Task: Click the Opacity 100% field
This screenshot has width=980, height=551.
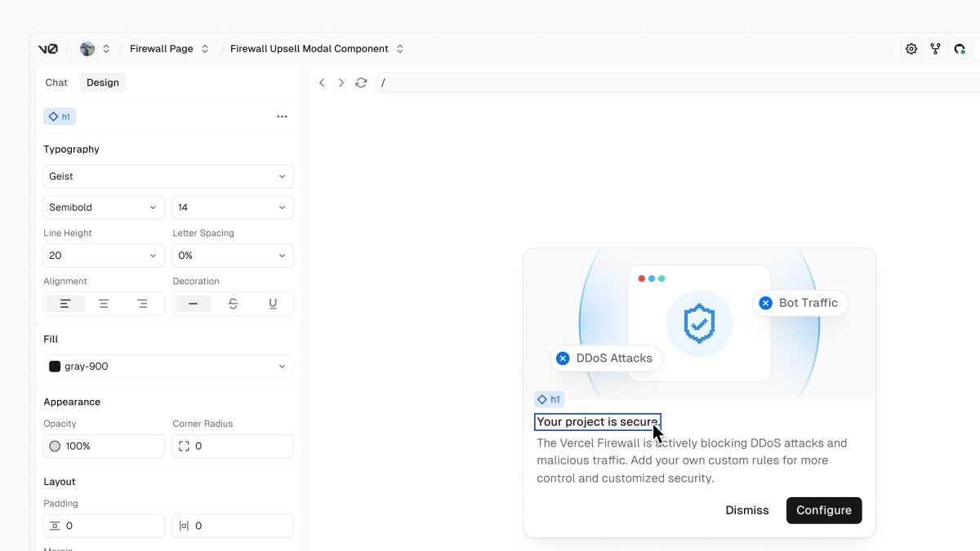Action: tap(104, 447)
